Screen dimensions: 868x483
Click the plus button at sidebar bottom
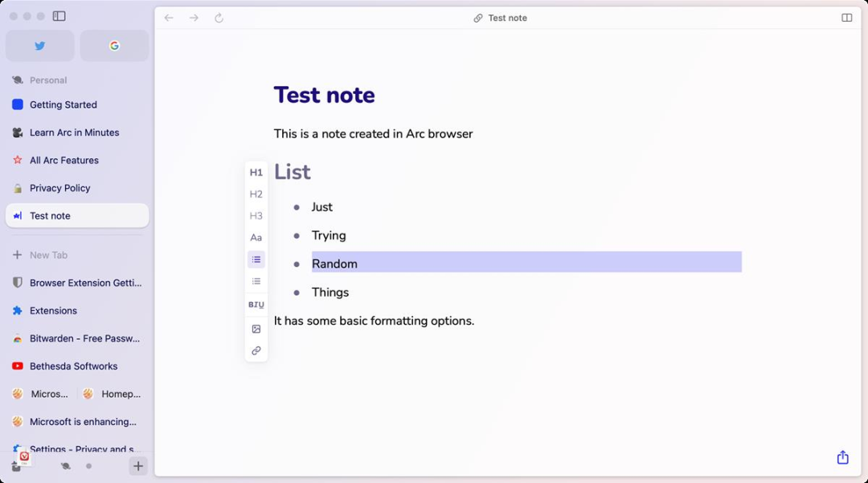[138, 466]
